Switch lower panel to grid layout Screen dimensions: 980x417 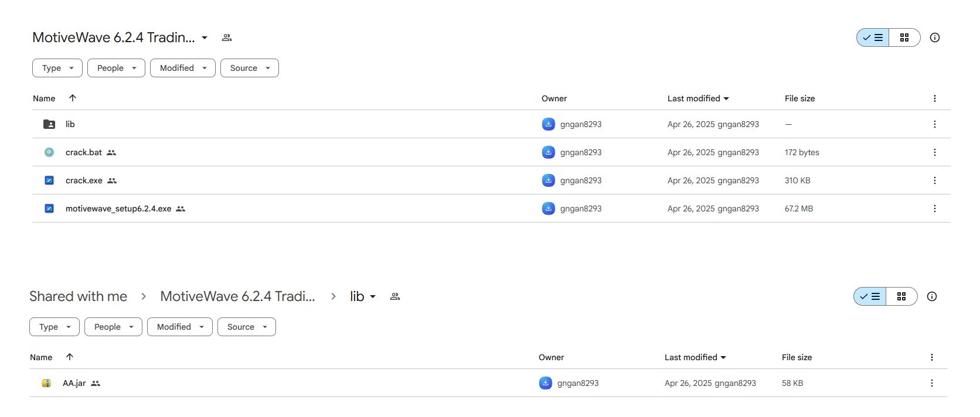tap(901, 296)
